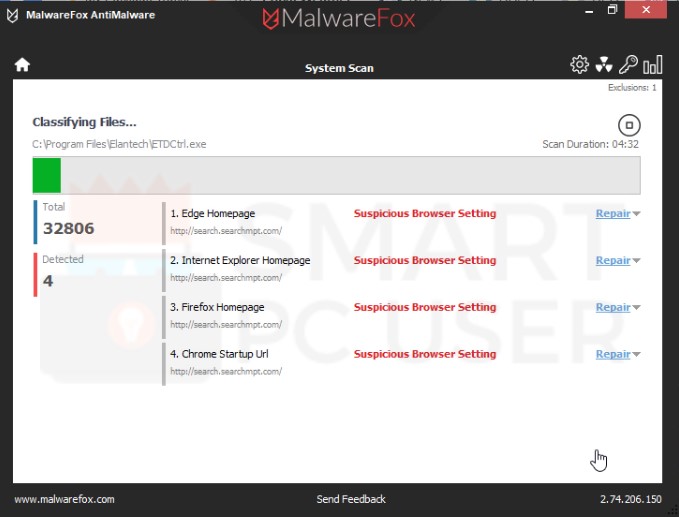Stop the running system scan
Viewport: 679px width, 517px height.
pyautogui.click(x=629, y=126)
